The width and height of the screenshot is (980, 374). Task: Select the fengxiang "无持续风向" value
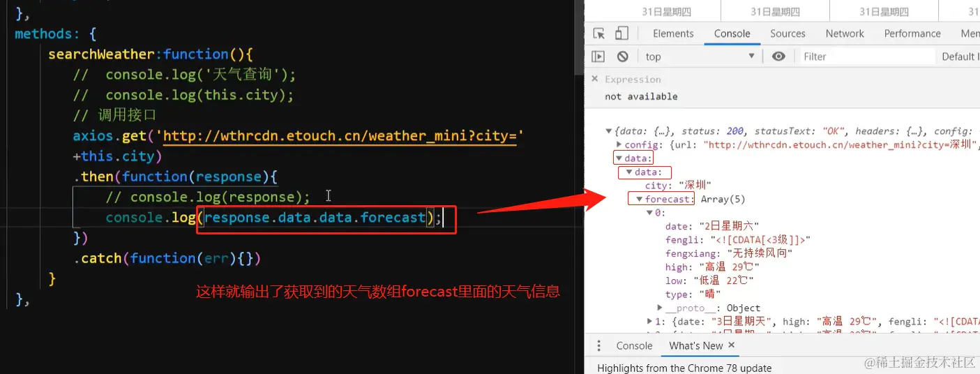tap(760, 253)
